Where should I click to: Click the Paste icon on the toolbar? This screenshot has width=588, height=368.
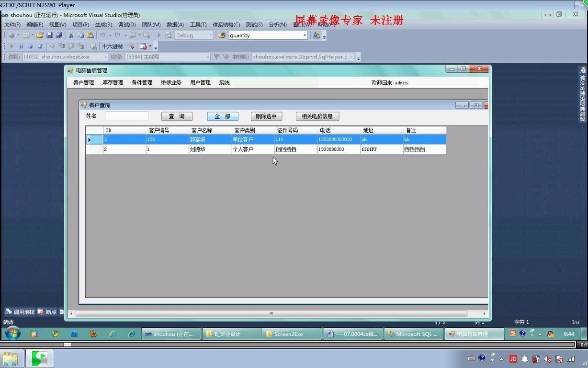90,35
